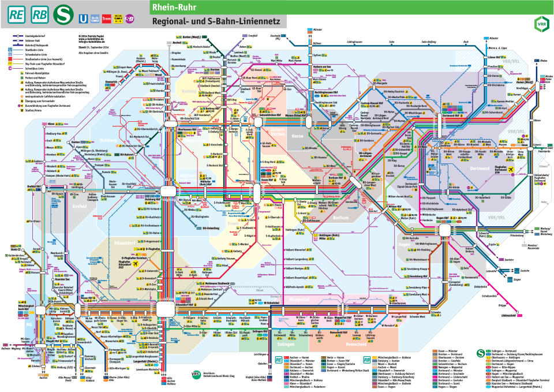
Task: Click the 'Umsteigebahnhof' legend entry
Action: coord(35,36)
